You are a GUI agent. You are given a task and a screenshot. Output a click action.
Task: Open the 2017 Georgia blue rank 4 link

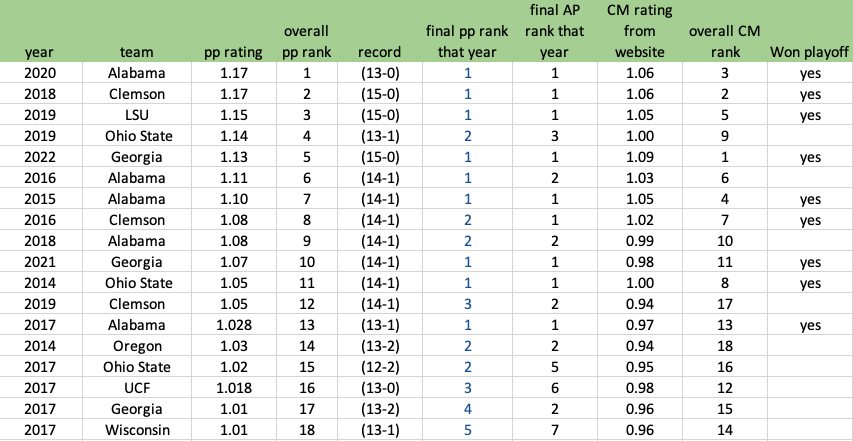[x=467, y=409]
